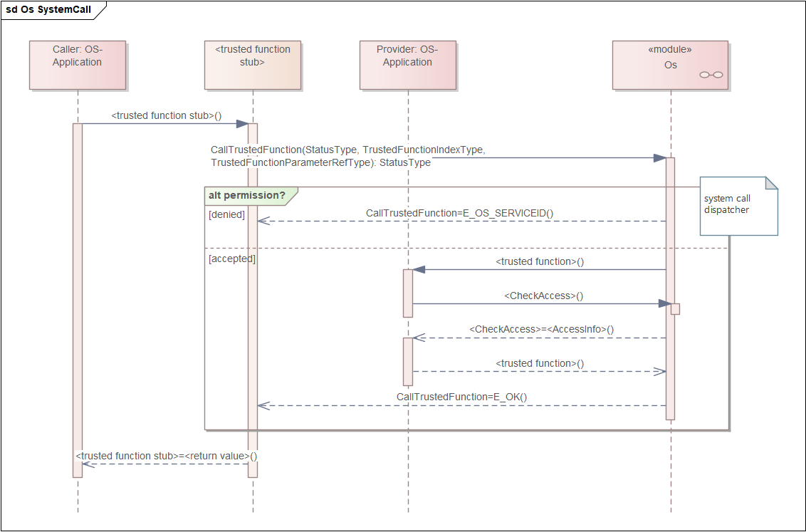Select the [accepted] guard condition
Screen dimensions: 806x532
(232, 259)
